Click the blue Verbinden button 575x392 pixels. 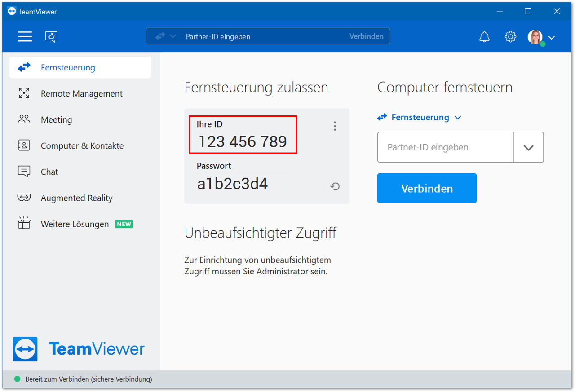click(427, 188)
